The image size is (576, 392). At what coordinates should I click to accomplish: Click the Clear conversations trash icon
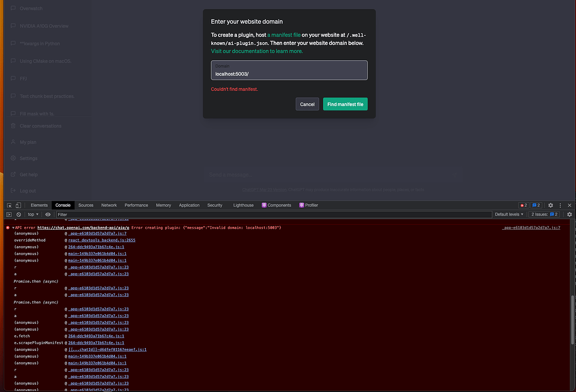[12, 126]
